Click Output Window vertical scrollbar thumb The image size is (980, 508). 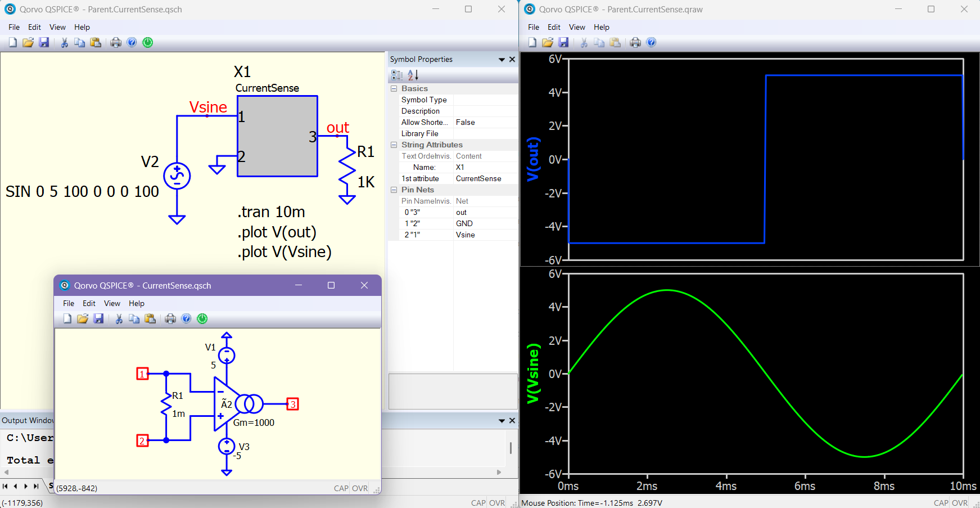(x=511, y=448)
